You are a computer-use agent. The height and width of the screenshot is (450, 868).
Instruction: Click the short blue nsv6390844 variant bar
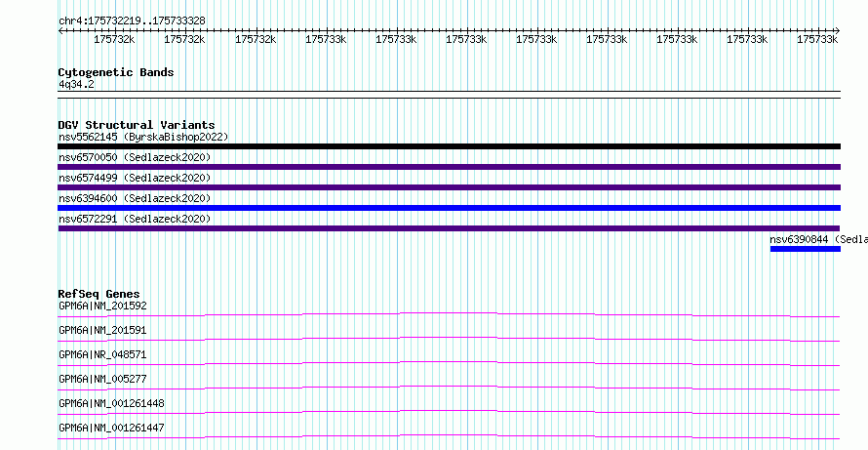(806, 249)
